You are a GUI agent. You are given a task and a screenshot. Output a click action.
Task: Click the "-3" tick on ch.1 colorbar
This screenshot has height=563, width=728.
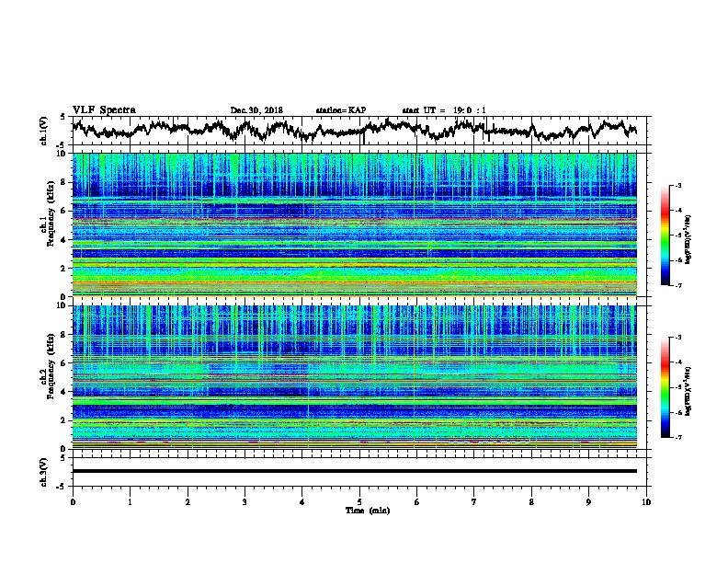coord(678,185)
